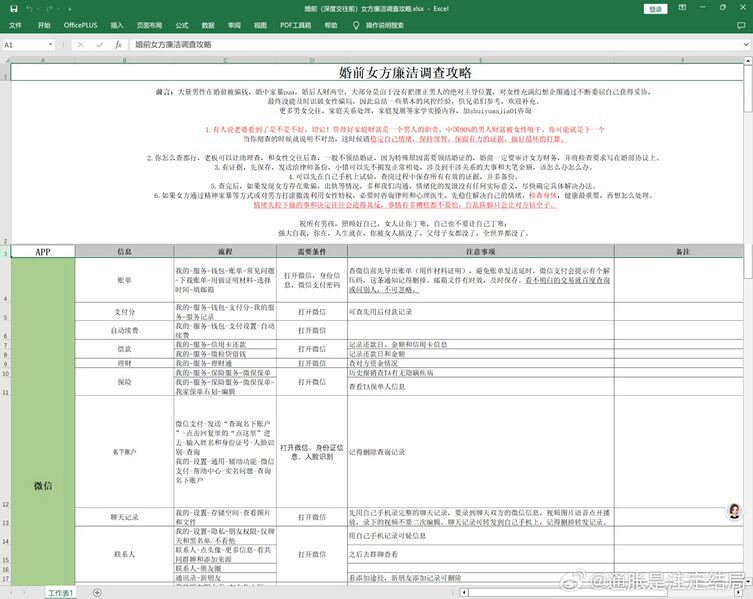Select column C header
The height and width of the screenshot is (599, 753).
pyautogui.click(x=225, y=60)
